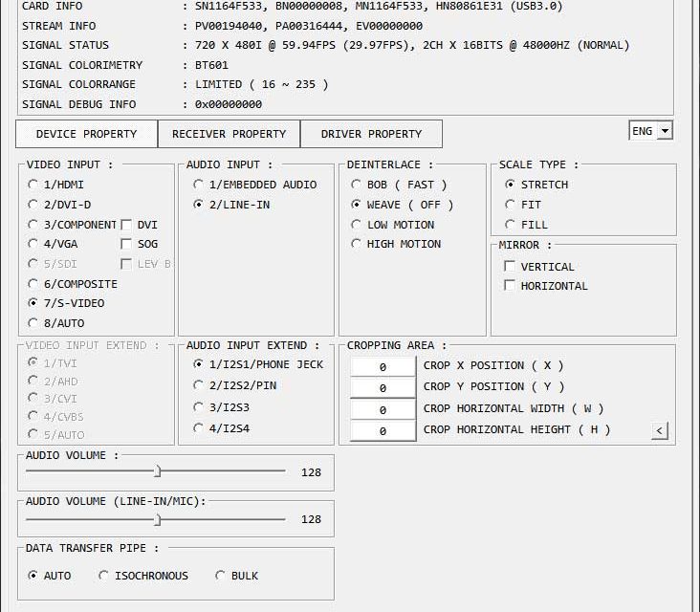Screen dimensions: 700x612
Task: Choose BOB (FAST) deinterlace mode
Action: tap(357, 185)
